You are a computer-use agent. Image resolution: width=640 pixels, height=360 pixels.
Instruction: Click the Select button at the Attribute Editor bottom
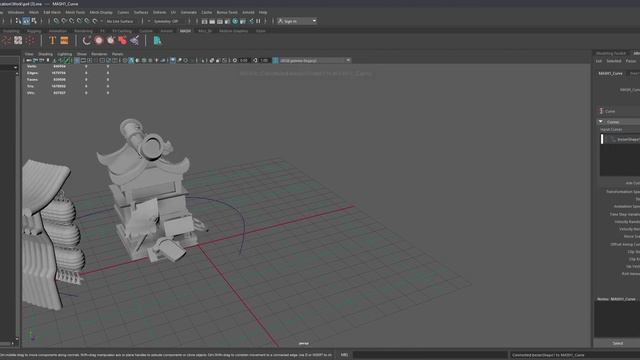(618, 343)
